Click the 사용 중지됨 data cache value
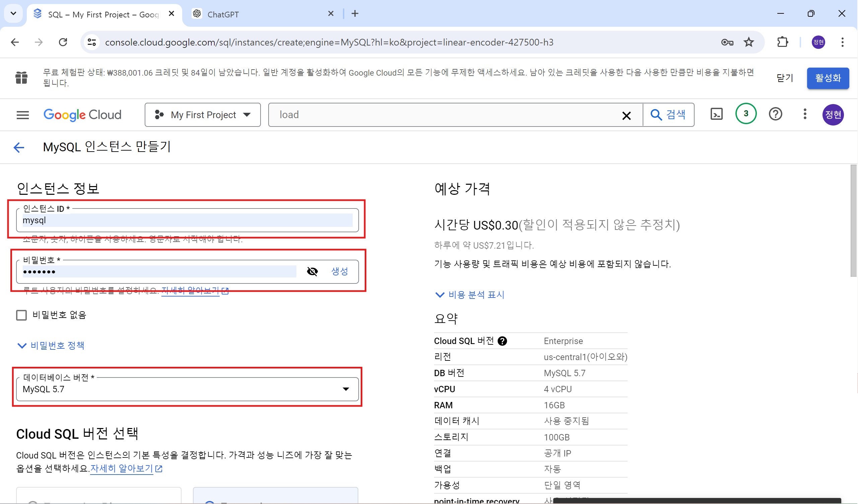 pos(567,421)
